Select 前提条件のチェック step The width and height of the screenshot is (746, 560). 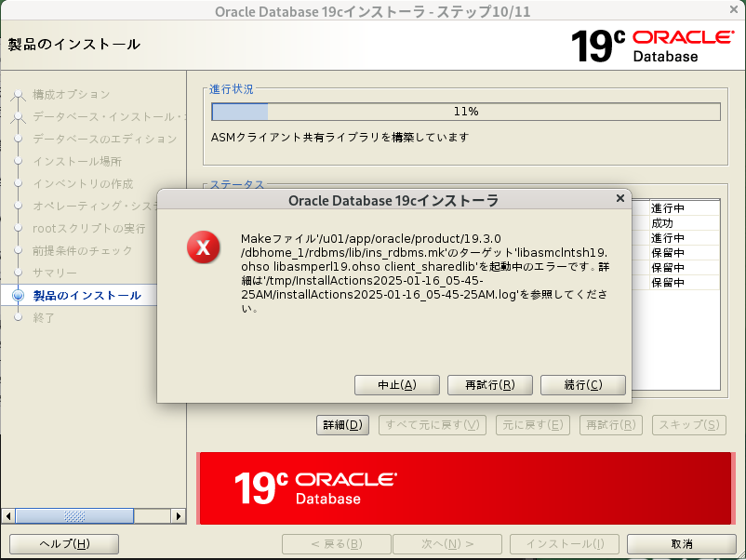click(x=82, y=251)
